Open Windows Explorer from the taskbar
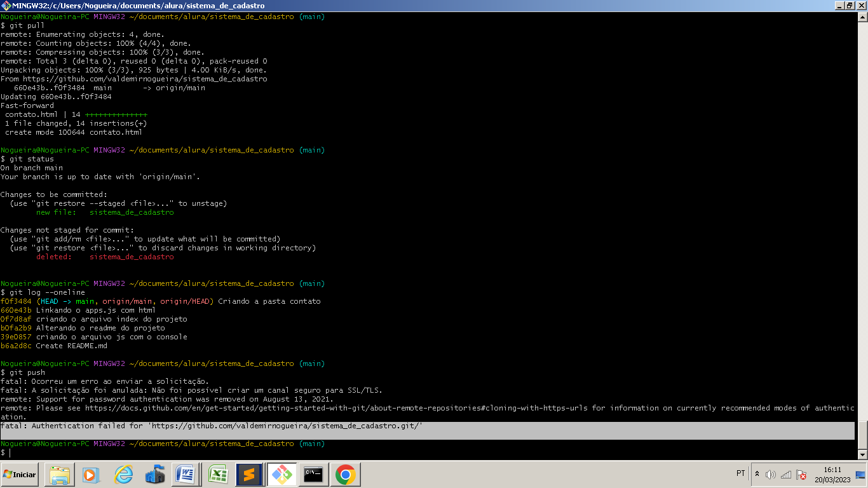Image resolution: width=868 pixels, height=488 pixels. tap(60, 475)
